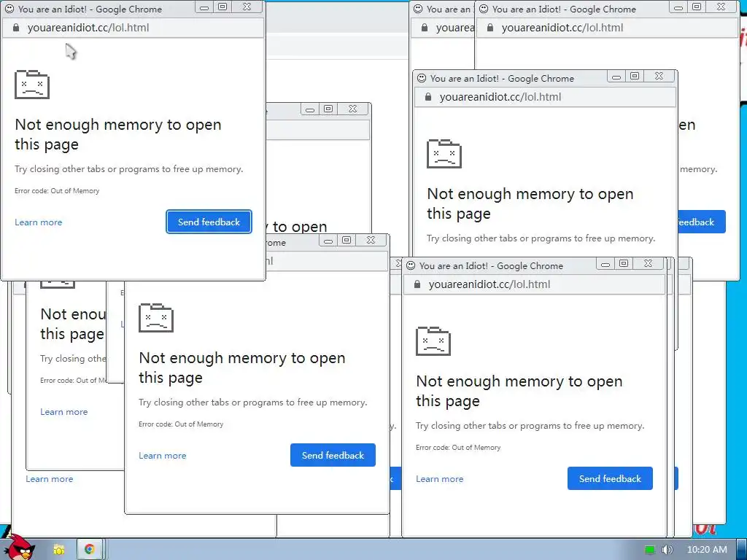
Task: Select the bottom-right window title bar text
Action: 491,265
